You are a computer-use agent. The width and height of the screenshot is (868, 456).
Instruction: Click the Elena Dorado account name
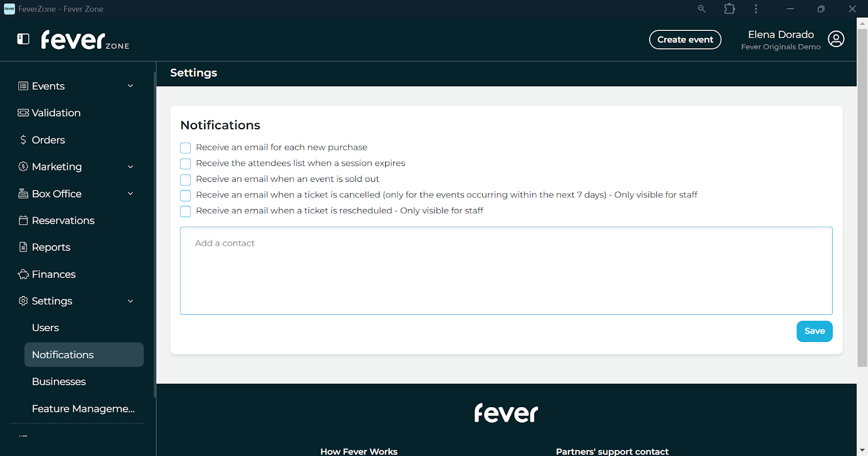pyautogui.click(x=781, y=34)
